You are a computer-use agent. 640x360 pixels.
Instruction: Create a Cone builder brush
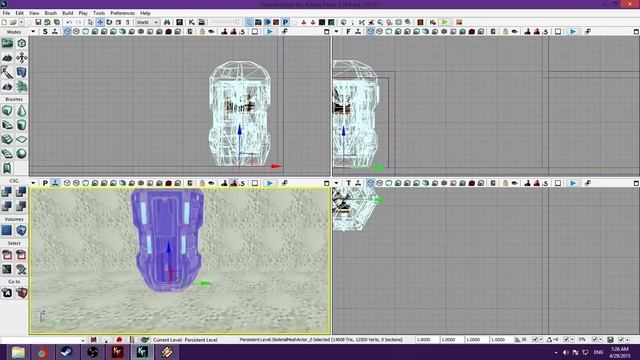pyautogui.click(x=21, y=110)
